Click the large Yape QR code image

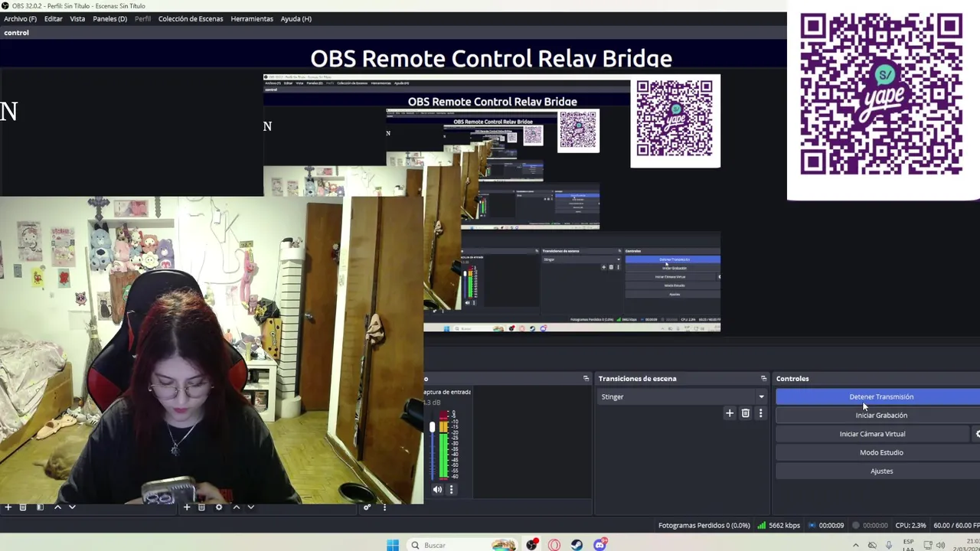pyautogui.click(x=881, y=94)
